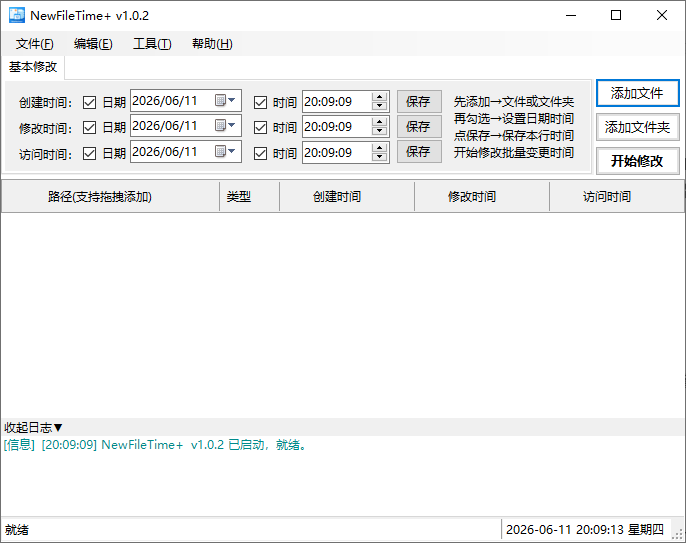Open the 修改时间 calendar dropdown
Viewport: 686px width, 543px height.
point(225,126)
